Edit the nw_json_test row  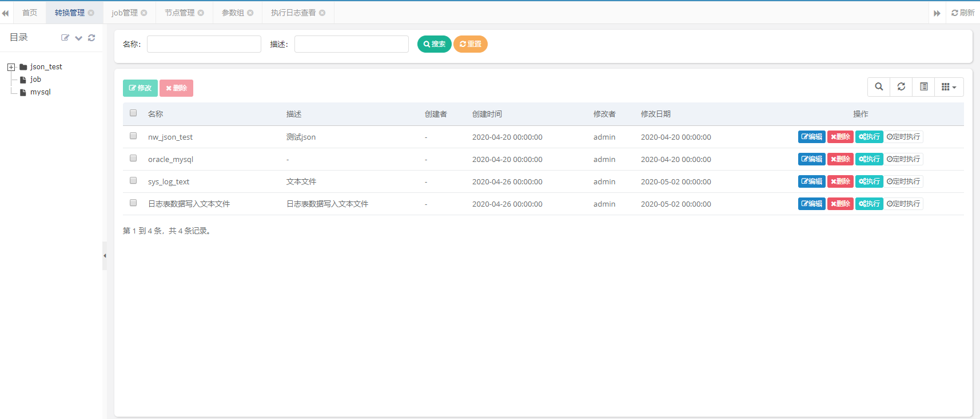point(812,137)
